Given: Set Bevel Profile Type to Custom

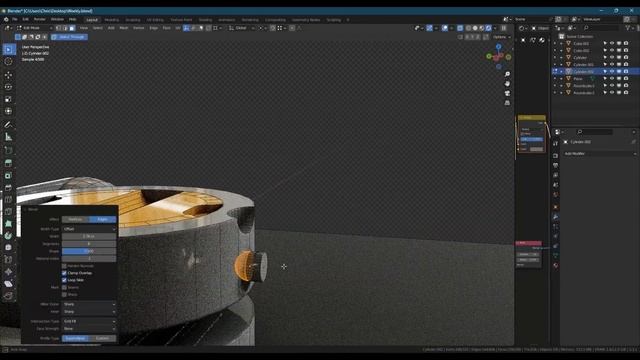Looking at the screenshot, I should (102, 338).
